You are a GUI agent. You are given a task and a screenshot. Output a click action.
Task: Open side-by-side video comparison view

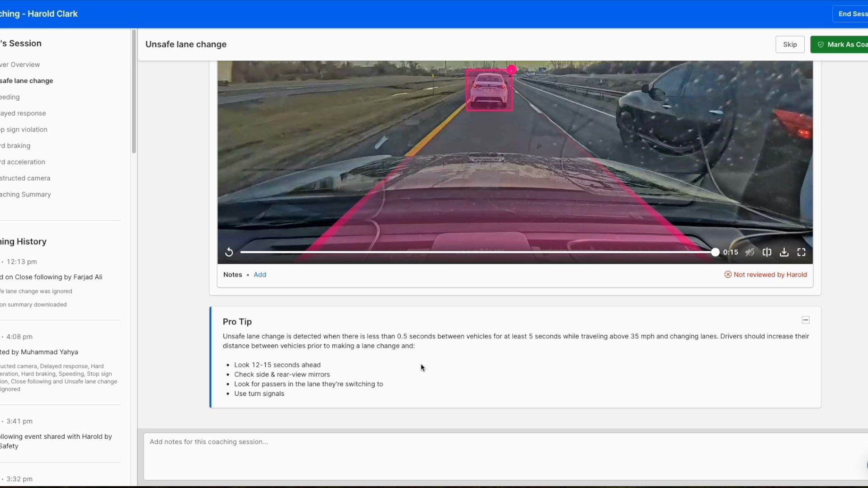coord(767,252)
